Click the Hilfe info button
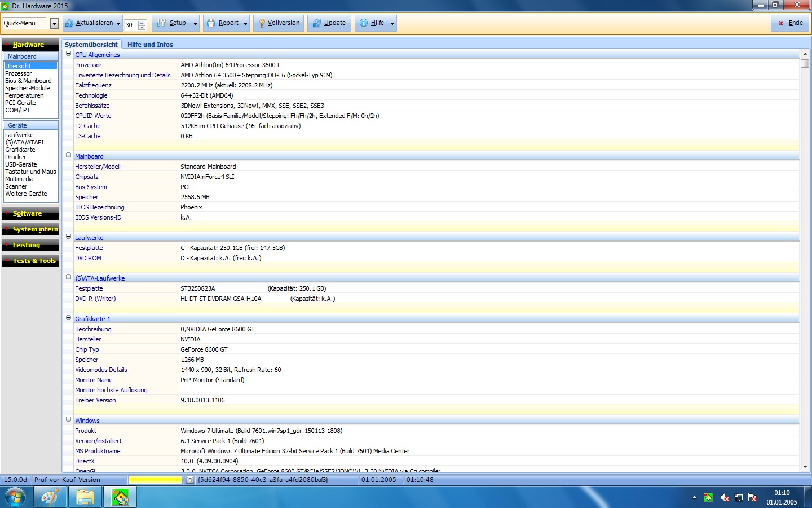The height and width of the screenshot is (508, 812). [372, 23]
